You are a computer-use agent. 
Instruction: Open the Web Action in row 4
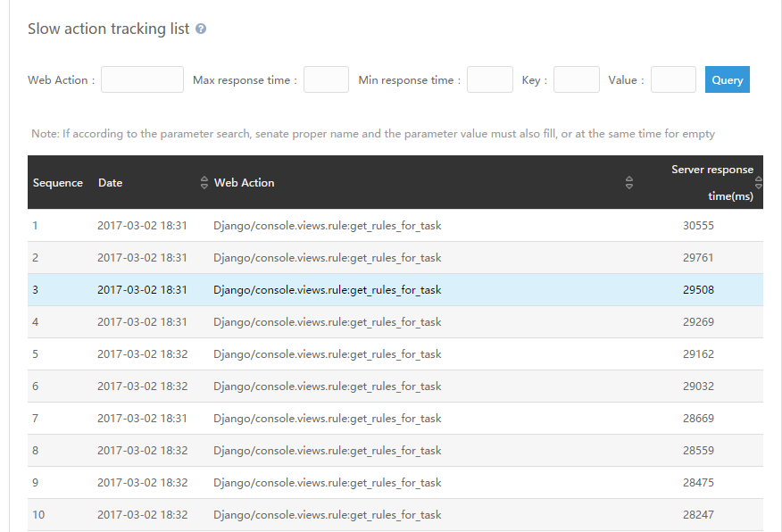327,322
